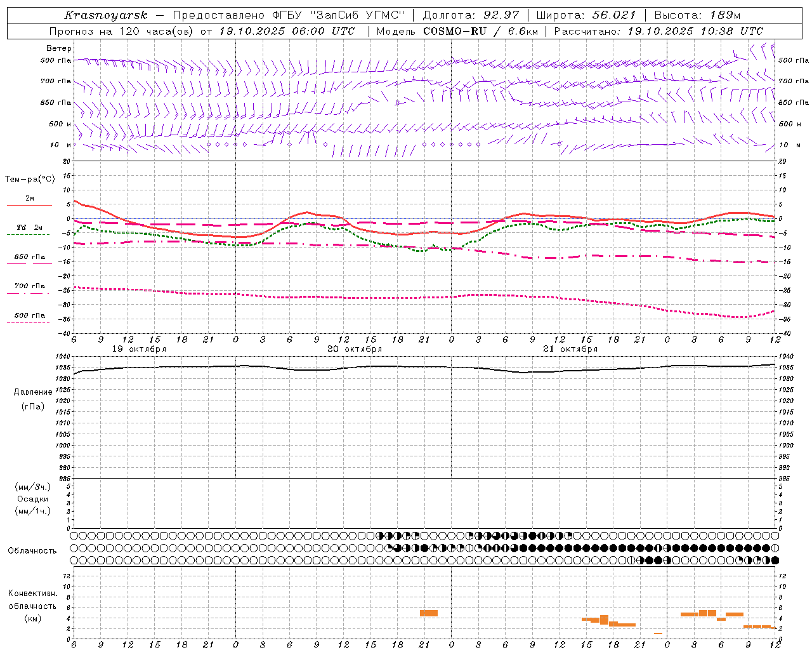Select the 'Высота: 189м' elevation text

click(x=697, y=15)
